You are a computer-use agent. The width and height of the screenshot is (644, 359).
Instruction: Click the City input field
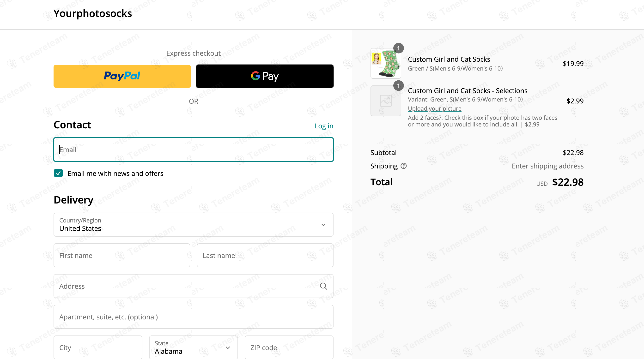click(x=98, y=347)
